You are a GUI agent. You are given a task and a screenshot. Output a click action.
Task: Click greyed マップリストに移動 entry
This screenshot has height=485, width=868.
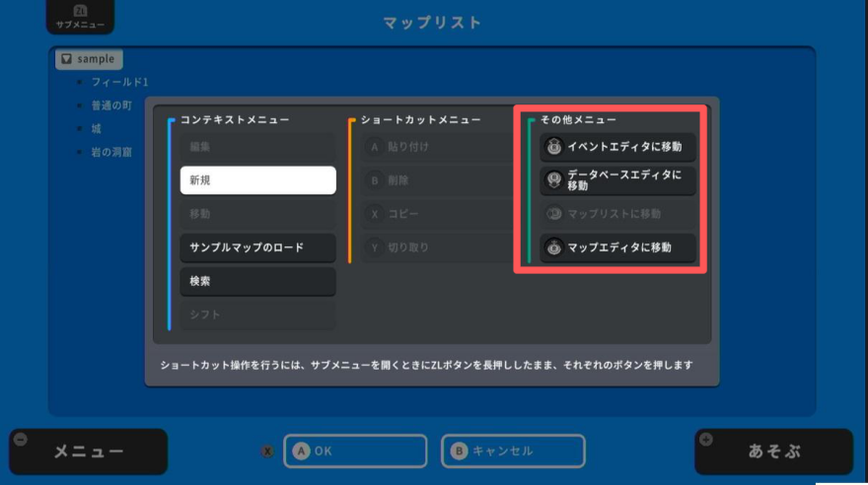[617, 214]
